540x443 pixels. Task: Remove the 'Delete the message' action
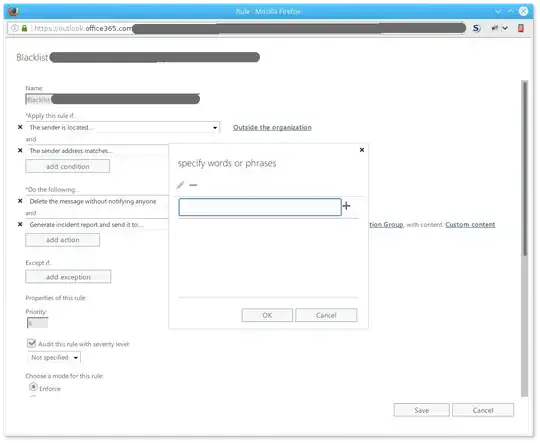coord(20,201)
